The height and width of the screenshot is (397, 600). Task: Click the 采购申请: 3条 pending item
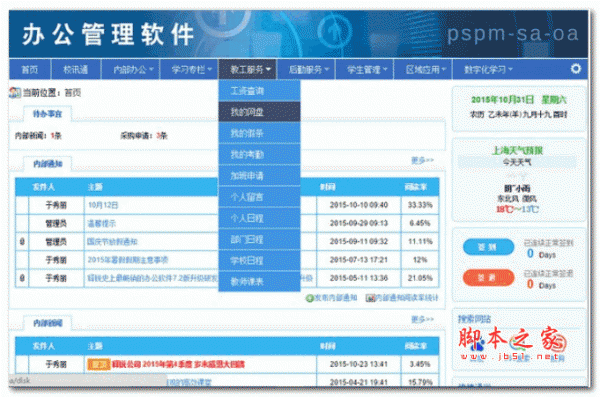(x=143, y=136)
